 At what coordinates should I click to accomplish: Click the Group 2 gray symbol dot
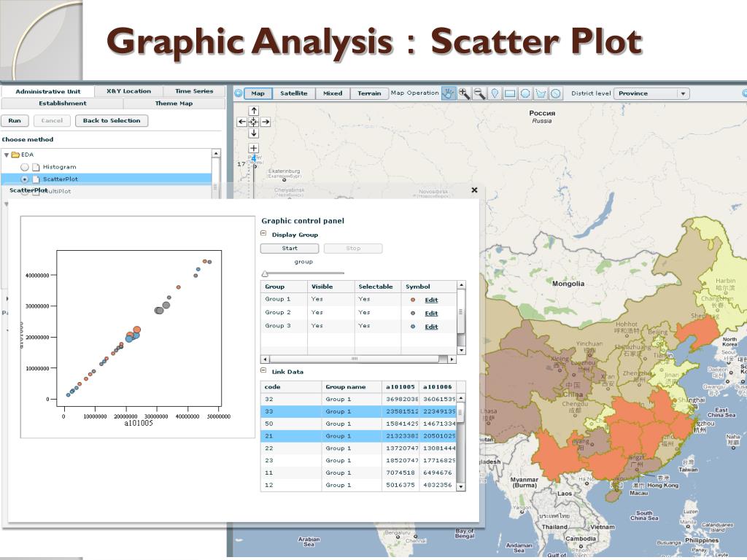click(x=413, y=314)
